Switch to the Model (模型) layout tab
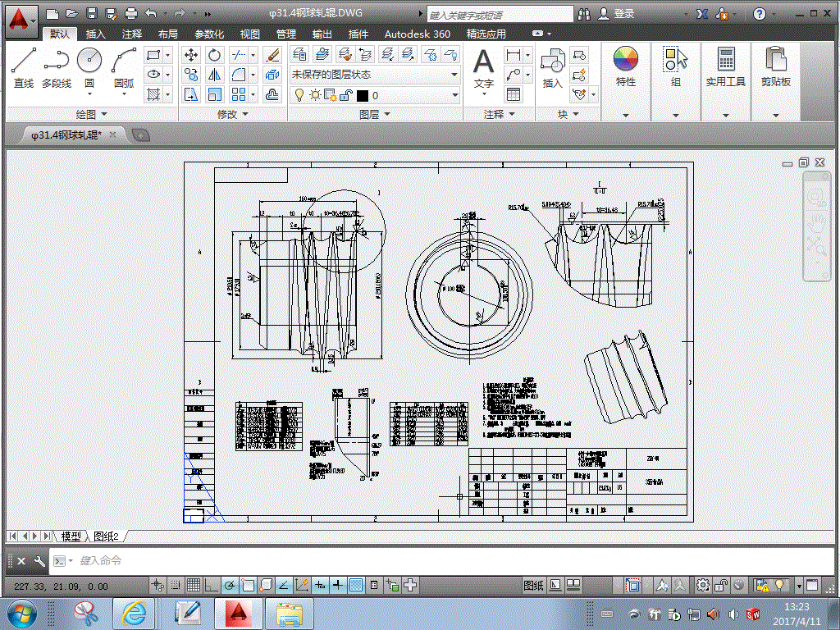 (71, 536)
